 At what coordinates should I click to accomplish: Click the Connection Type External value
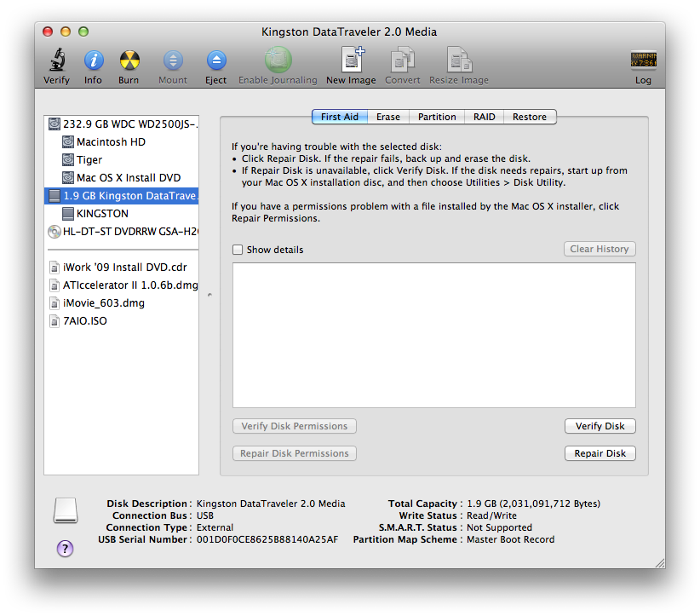[215, 527]
